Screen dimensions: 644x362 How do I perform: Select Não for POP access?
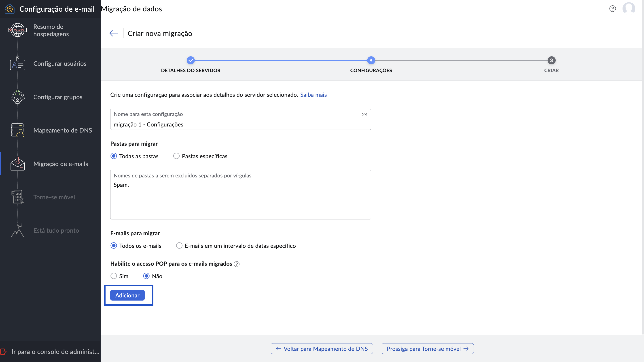146,276
